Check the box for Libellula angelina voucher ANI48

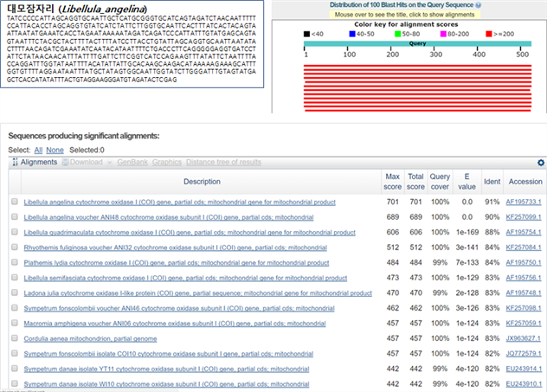(15, 217)
